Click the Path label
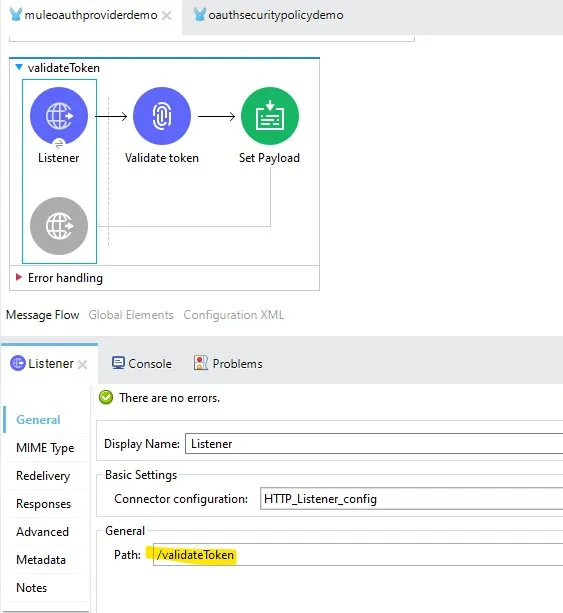The height and width of the screenshot is (613, 563). click(x=127, y=555)
